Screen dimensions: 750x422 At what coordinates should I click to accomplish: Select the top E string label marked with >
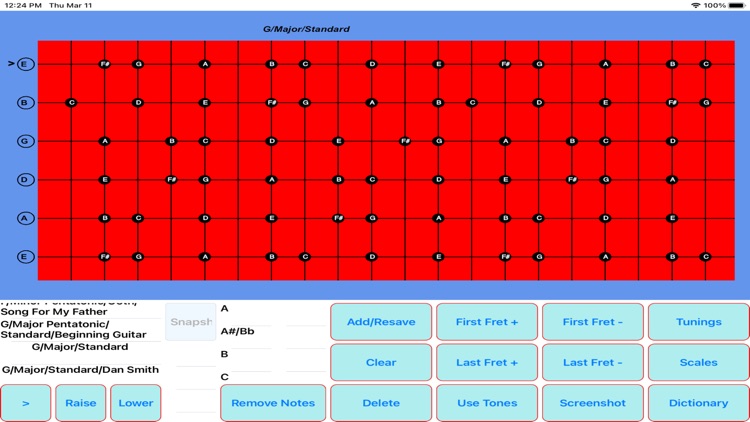[25, 64]
